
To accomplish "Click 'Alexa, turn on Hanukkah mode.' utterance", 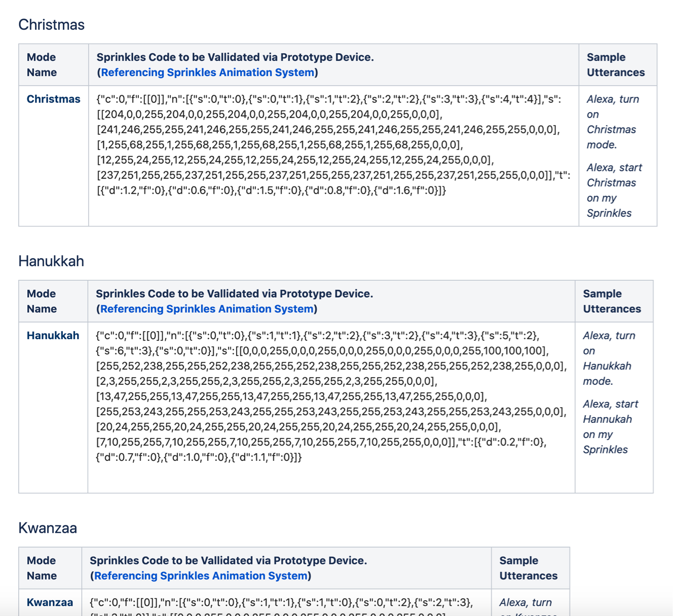I will [609, 358].
